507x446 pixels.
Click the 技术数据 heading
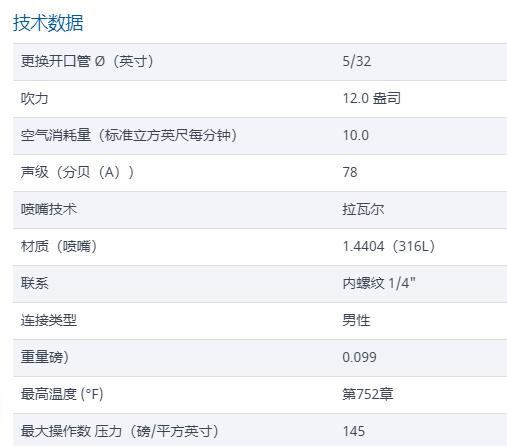(x=48, y=23)
